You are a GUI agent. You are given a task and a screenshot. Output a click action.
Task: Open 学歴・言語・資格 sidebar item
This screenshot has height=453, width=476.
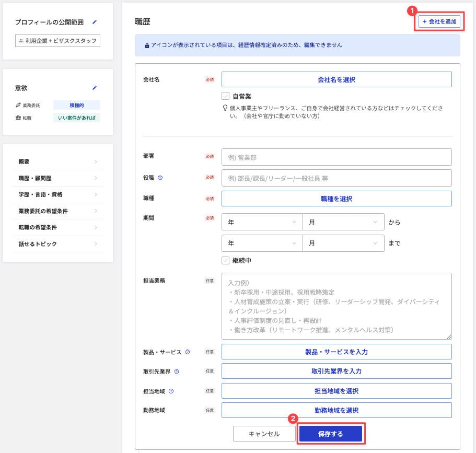[x=57, y=194]
